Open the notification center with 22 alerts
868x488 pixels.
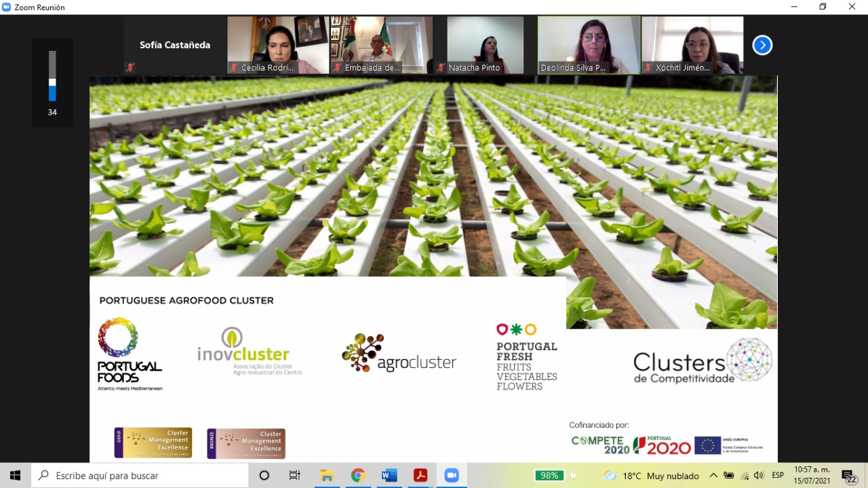coord(849,476)
